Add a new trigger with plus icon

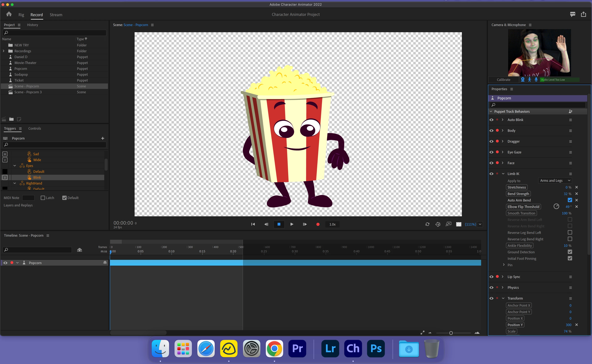(x=103, y=138)
